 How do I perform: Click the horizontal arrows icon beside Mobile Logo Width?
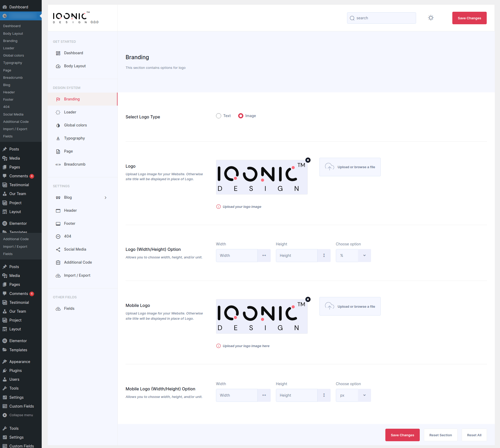point(264,395)
